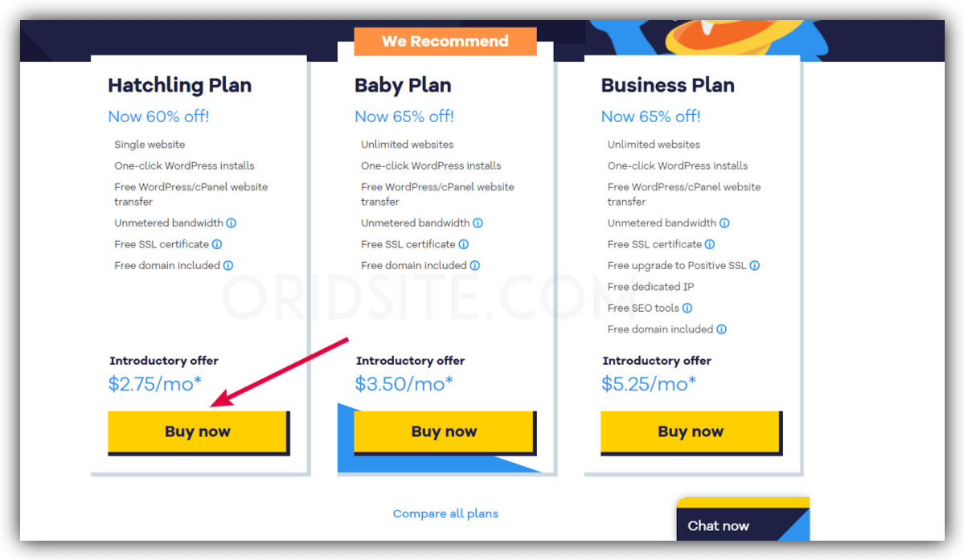Screen dimensions: 964x560
Task: Click info icon for Business Plan Unmetered bandwidth
Action: point(725,223)
